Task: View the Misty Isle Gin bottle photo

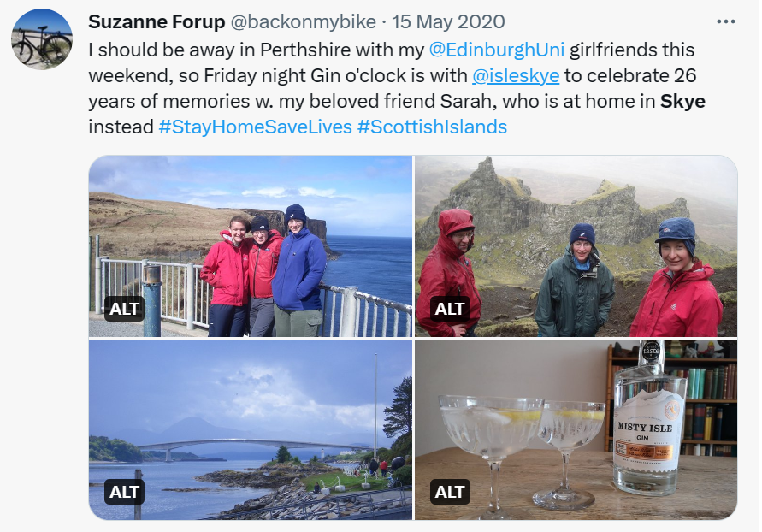Action: tap(576, 429)
